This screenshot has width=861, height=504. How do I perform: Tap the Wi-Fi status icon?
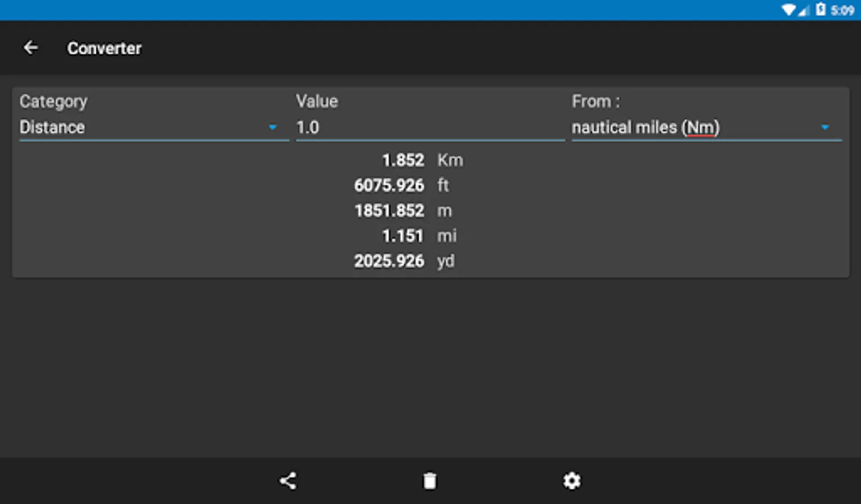789,10
